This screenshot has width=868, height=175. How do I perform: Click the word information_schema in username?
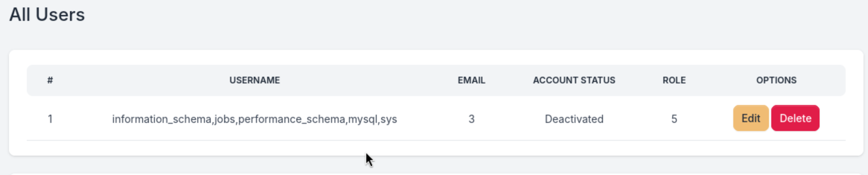click(x=162, y=119)
